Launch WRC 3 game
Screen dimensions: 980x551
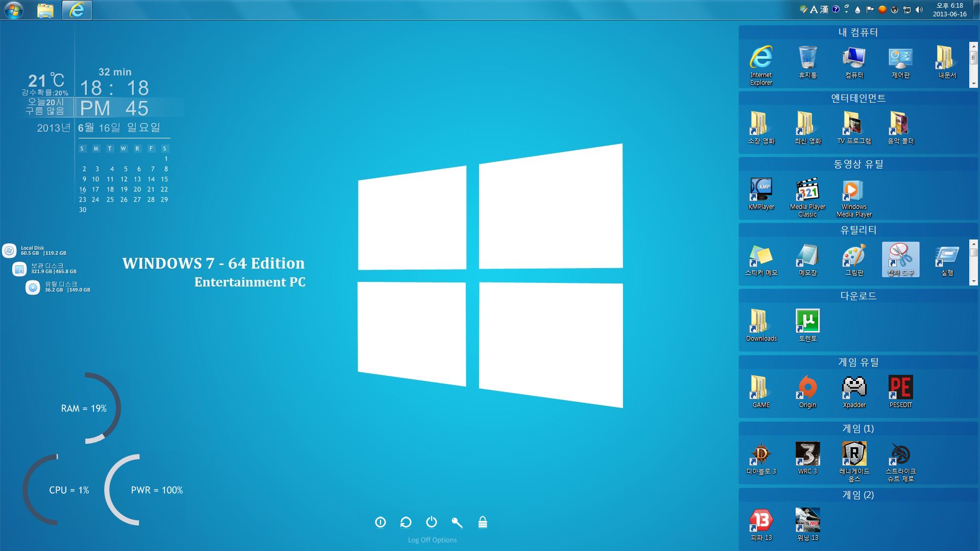807,458
